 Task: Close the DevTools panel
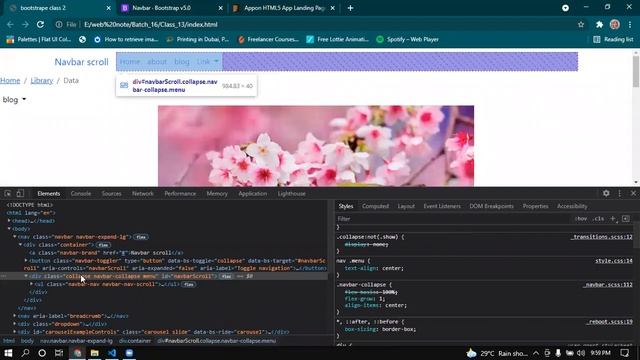[x=633, y=193]
